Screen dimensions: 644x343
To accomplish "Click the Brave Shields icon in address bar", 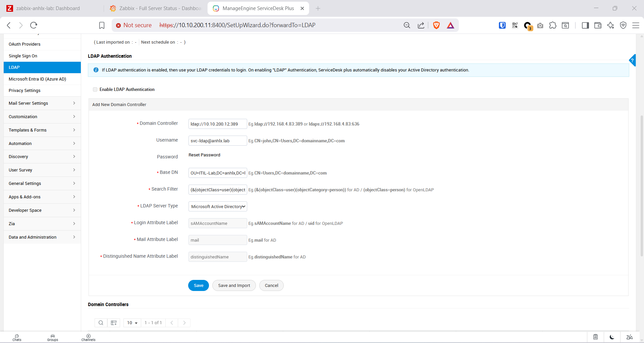I will pyautogui.click(x=436, y=25).
